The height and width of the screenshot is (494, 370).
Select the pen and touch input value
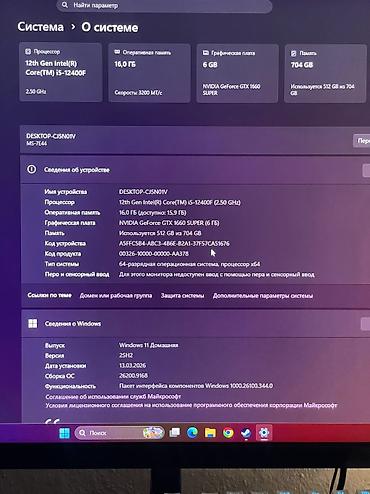[217, 274]
